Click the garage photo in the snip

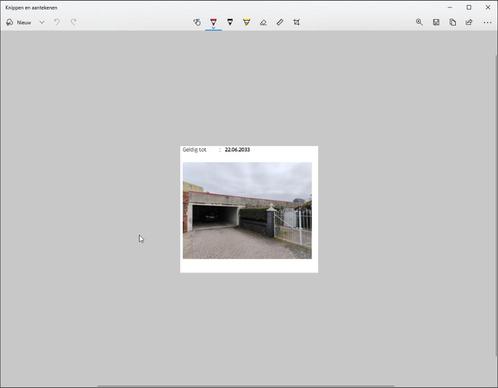click(x=247, y=210)
